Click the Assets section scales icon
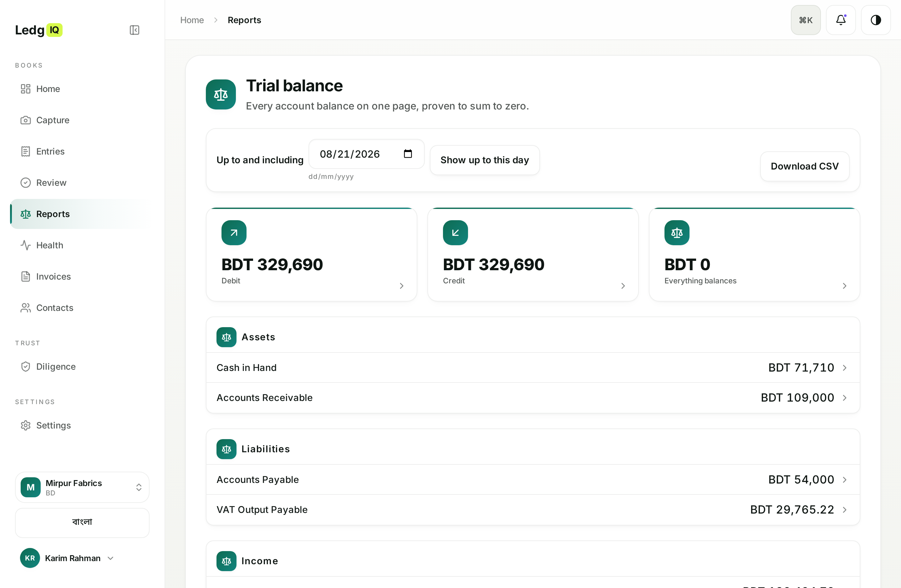Screen dimensions: 901x588 (227, 337)
